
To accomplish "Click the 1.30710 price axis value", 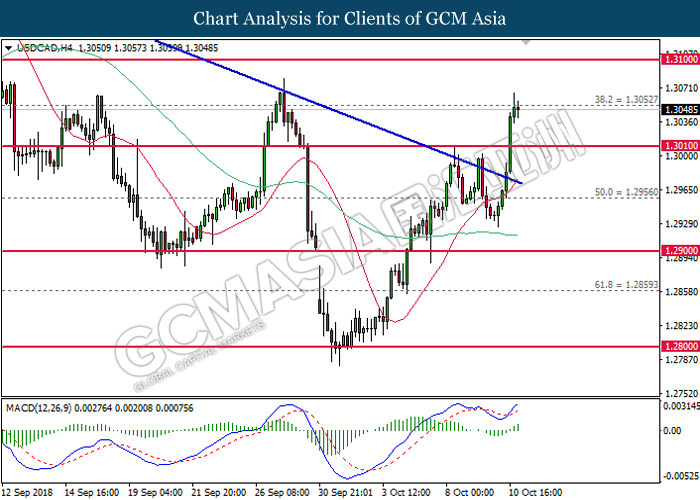I will pyautogui.click(x=681, y=88).
